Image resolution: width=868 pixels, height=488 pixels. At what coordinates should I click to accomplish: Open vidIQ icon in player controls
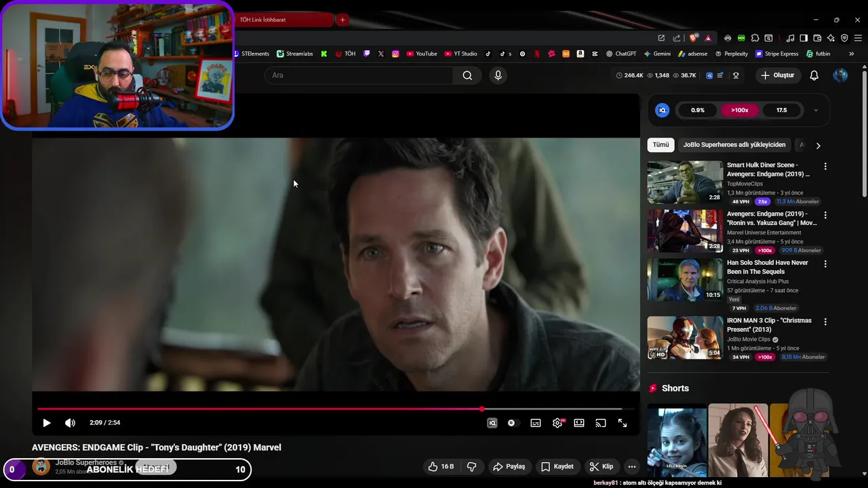coord(492,423)
